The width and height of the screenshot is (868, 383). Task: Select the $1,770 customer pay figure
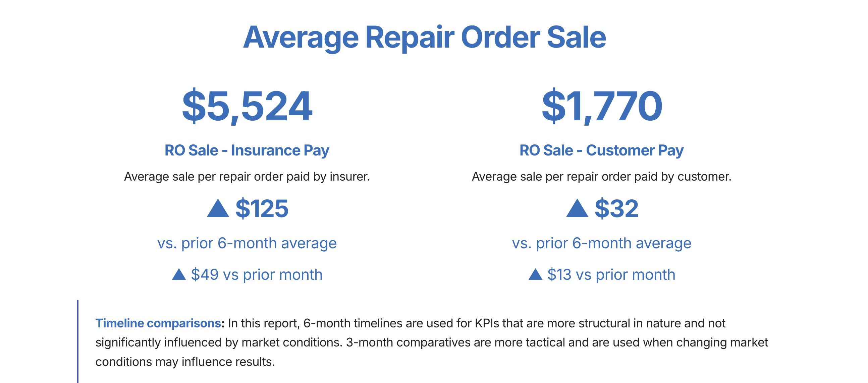click(602, 106)
